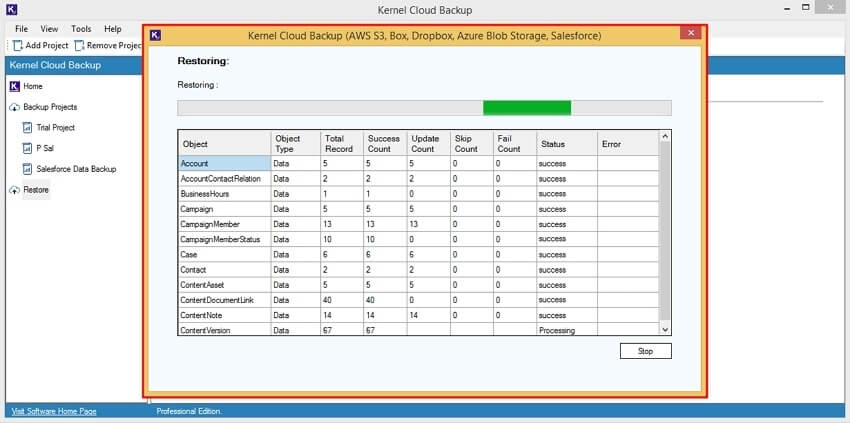Select the CampaignMemberStatus object cell
The height and width of the screenshot is (423, 850).
[x=224, y=239]
